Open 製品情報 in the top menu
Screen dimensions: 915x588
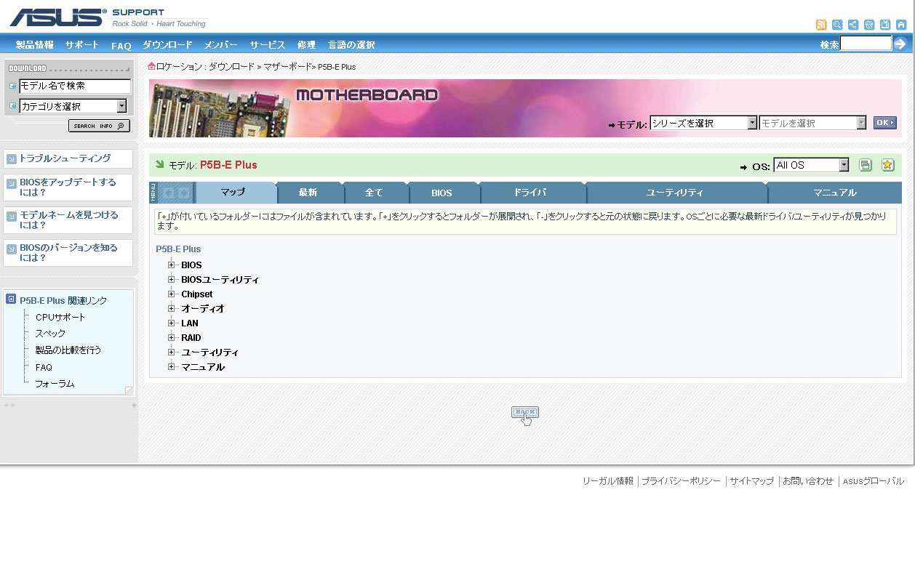35,45
